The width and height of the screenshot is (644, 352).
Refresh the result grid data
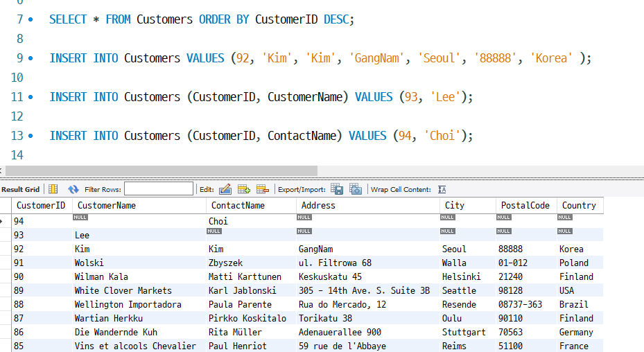73,189
